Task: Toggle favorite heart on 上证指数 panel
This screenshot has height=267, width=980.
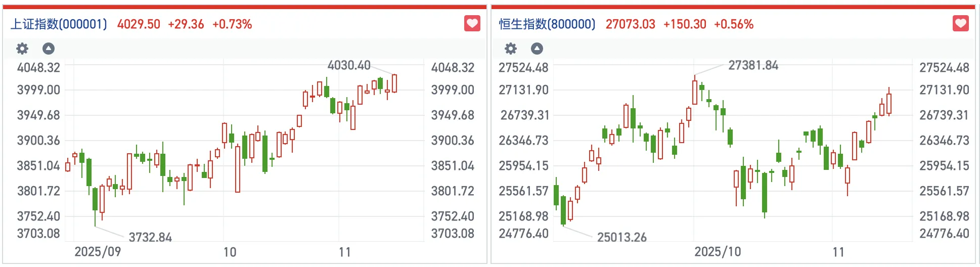Action: tap(472, 23)
